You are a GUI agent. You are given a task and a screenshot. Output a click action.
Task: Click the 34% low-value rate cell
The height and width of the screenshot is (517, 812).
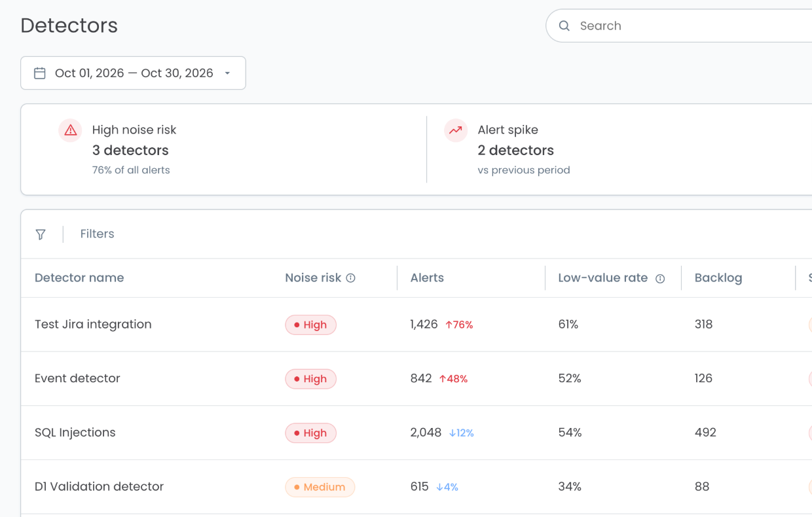[570, 486]
